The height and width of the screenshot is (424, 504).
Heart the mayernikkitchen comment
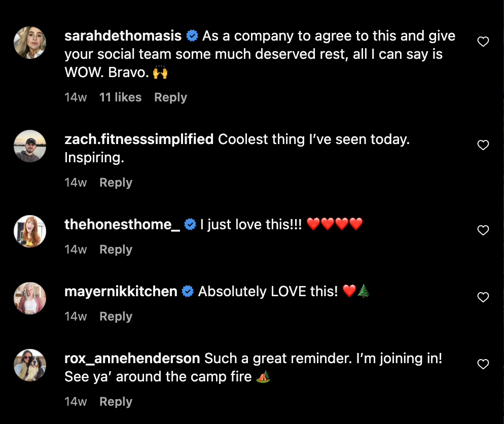(483, 298)
